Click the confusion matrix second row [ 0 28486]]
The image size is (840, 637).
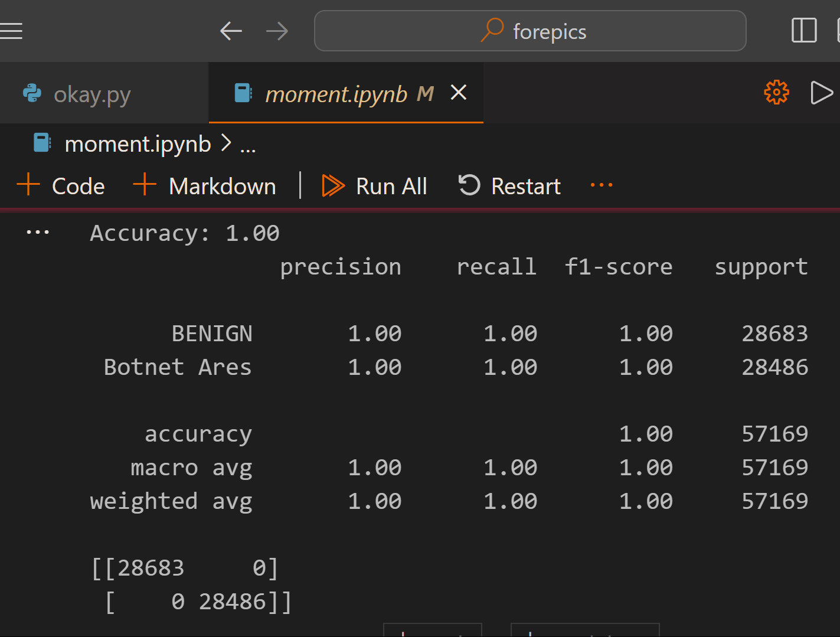tap(198, 602)
